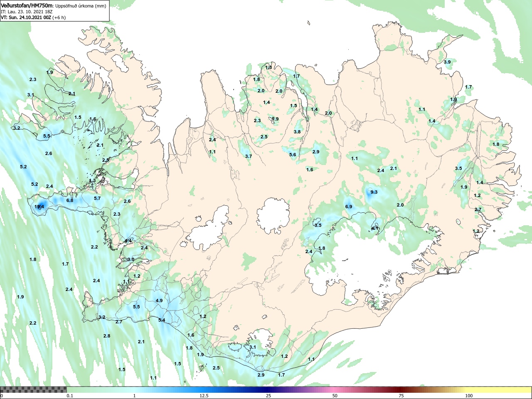Select the 5.6 precipitation label
Screen dimensions: 532x399
[293, 155]
